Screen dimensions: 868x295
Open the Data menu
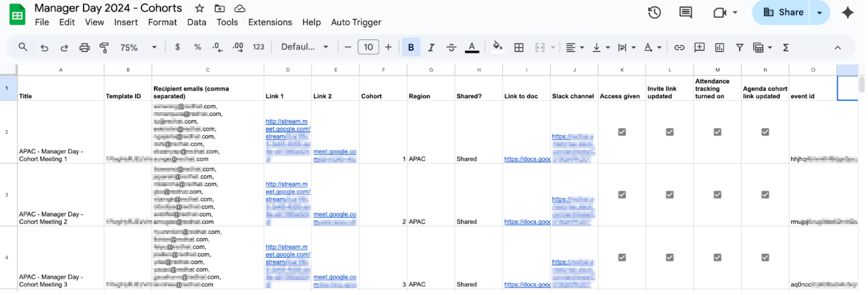click(x=197, y=22)
